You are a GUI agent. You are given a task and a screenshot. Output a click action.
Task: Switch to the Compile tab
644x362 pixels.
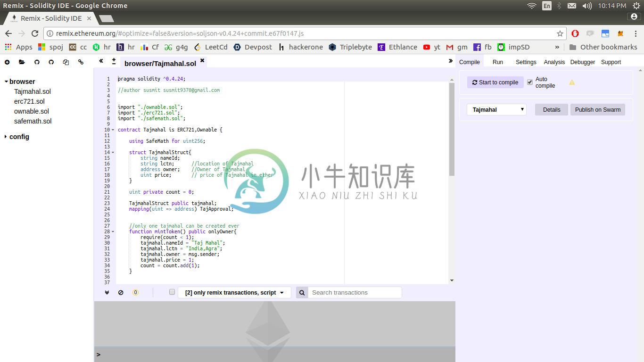coord(470,62)
